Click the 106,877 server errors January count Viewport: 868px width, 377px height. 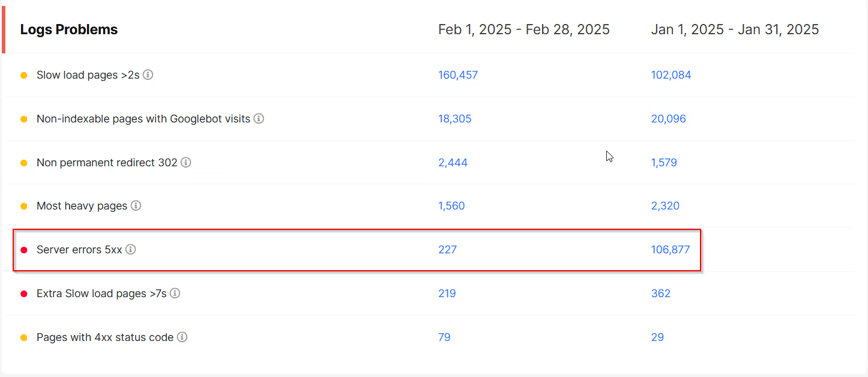point(671,249)
